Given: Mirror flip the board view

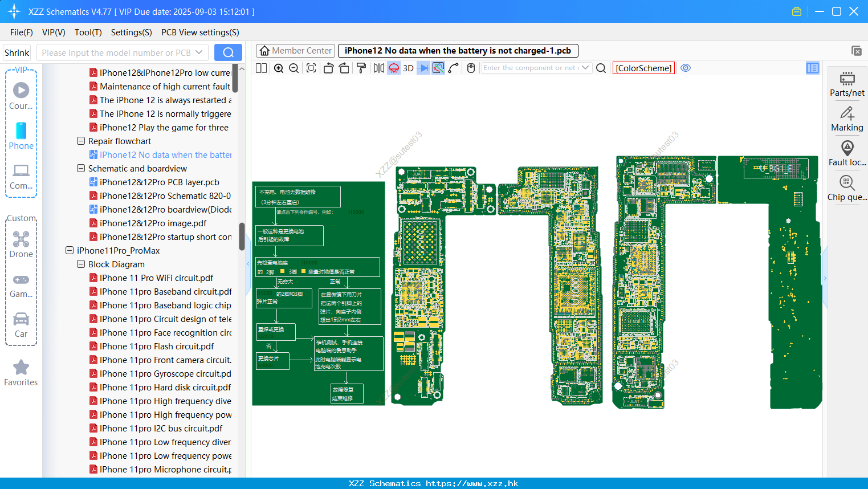Looking at the screenshot, I should tap(379, 68).
